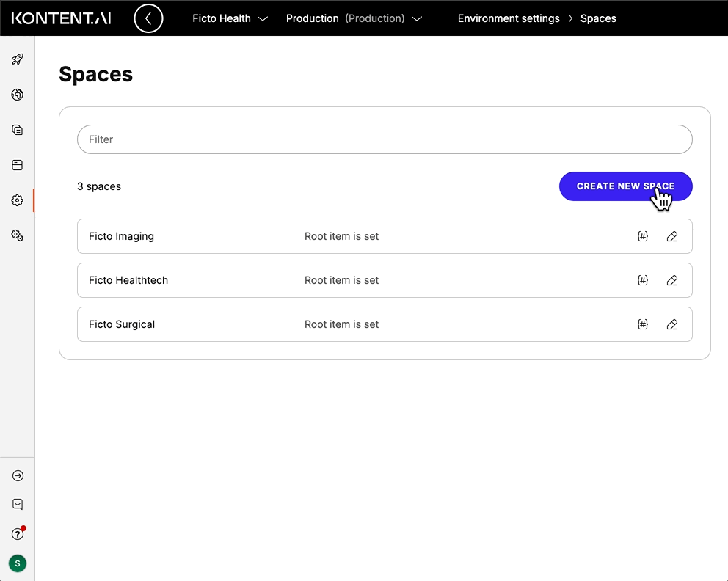The width and height of the screenshot is (728, 581).
Task: Open the Production environment dropdown
Action: (354, 18)
